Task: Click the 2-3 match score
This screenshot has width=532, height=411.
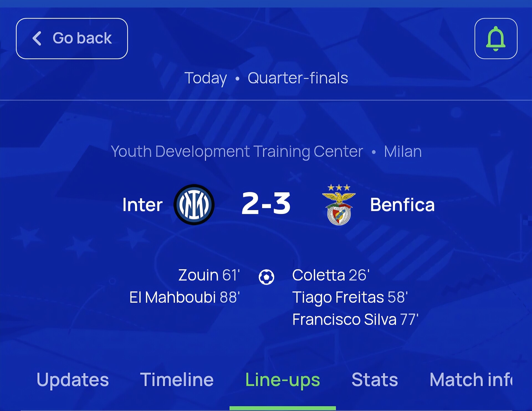Action: click(266, 204)
